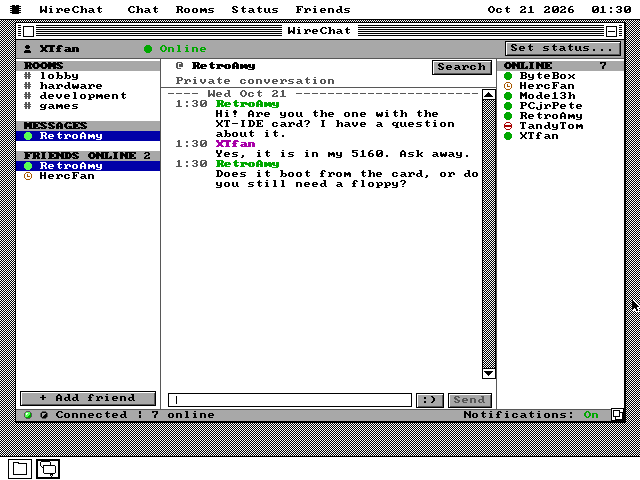640x480 pixels.
Task: Open the Friends menu
Action: [x=323, y=9]
